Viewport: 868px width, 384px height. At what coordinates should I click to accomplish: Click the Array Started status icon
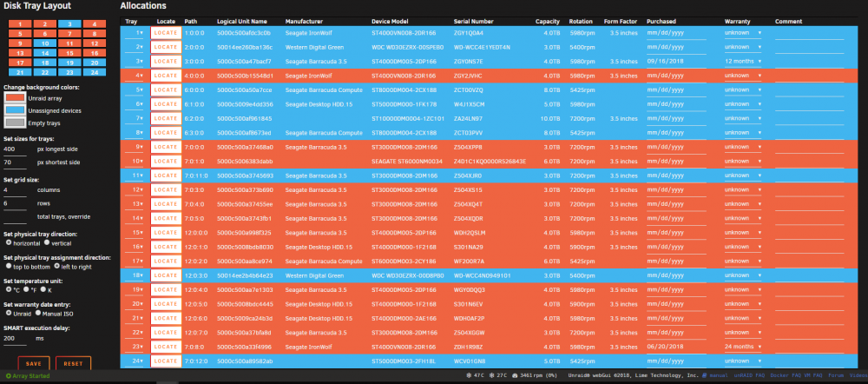coord(9,375)
